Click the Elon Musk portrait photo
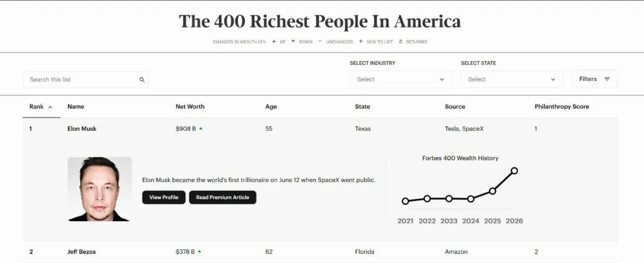644x263 pixels. (100, 189)
